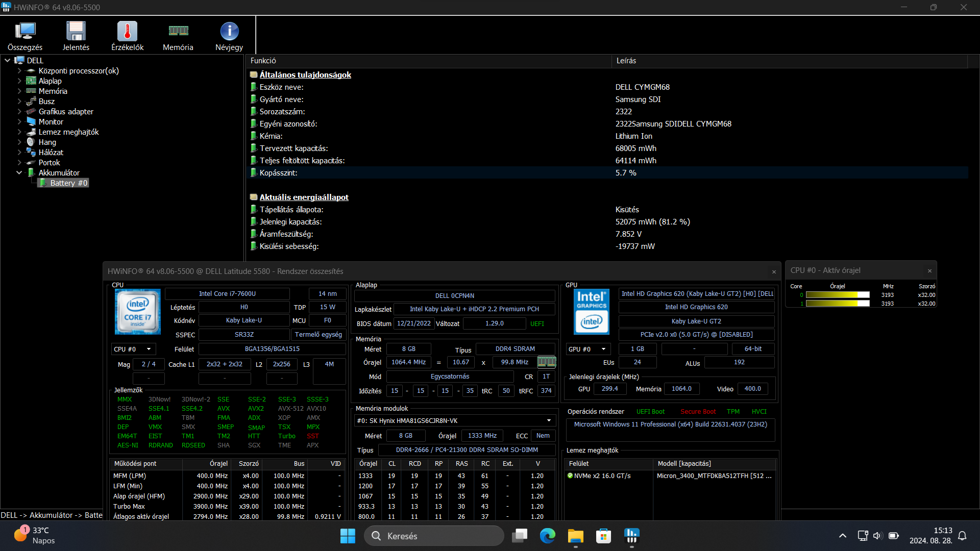Click the Intel HD Graphics 620 name field
This screenshot has height=551, width=980.
(x=696, y=307)
